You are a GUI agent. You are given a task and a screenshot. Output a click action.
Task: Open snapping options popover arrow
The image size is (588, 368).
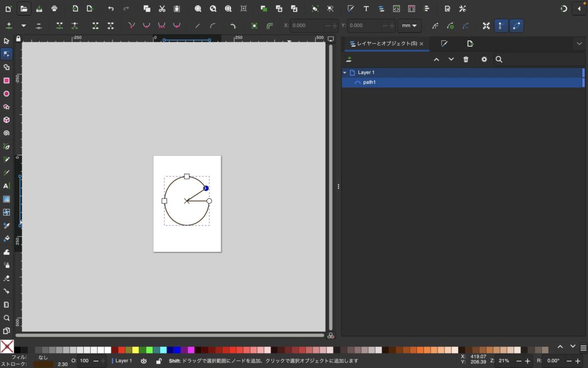579,9
